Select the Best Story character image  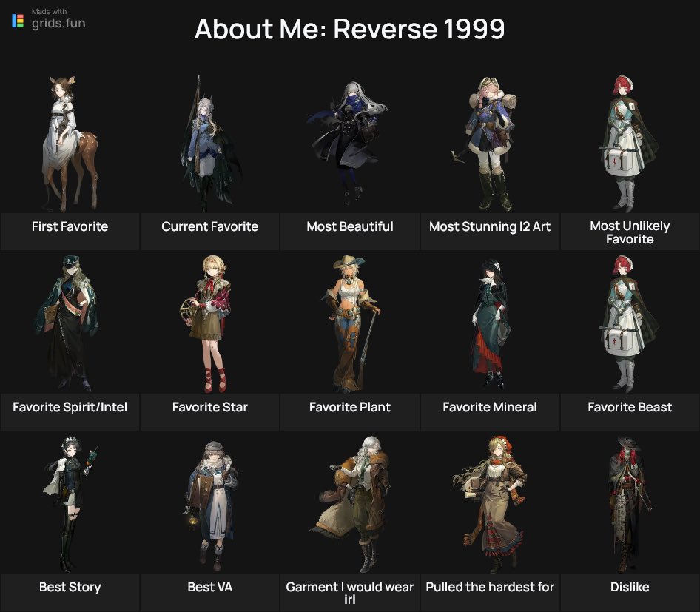[70, 505]
